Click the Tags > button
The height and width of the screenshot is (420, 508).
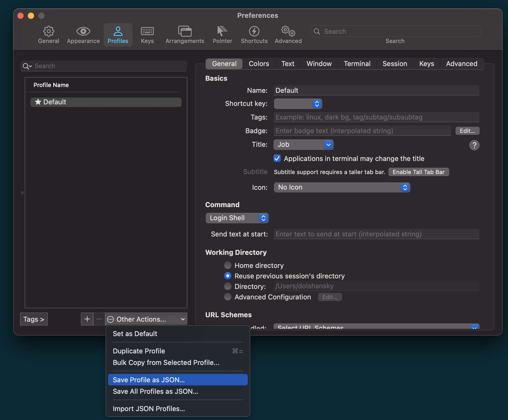point(34,319)
